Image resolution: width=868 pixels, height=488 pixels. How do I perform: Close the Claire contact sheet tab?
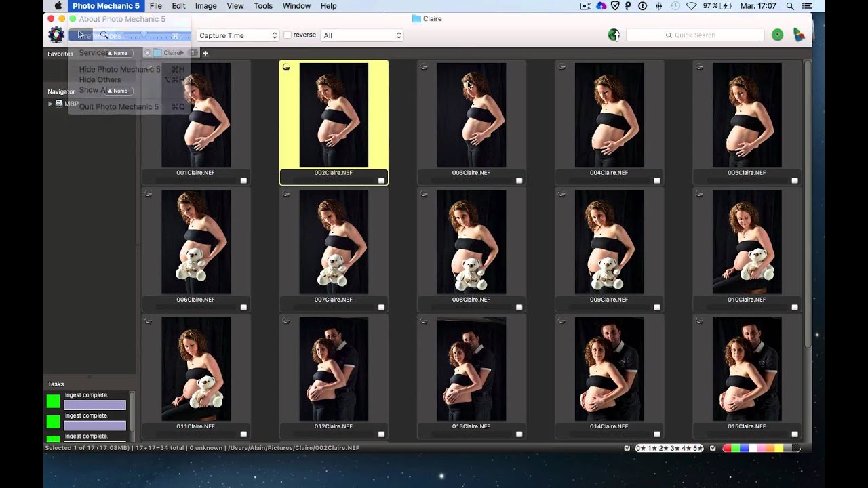point(148,53)
